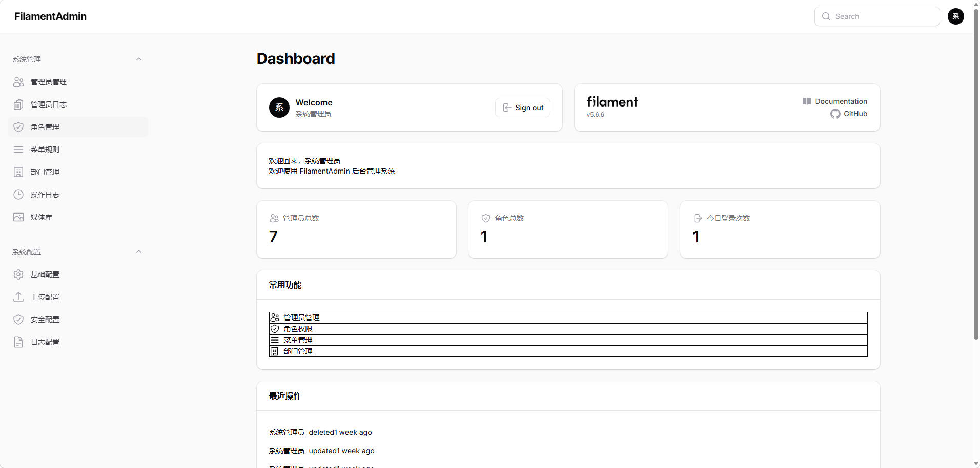The height and width of the screenshot is (468, 980).
Task: Click the 角色总数 stat shield icon
Action: pos(486,218)
